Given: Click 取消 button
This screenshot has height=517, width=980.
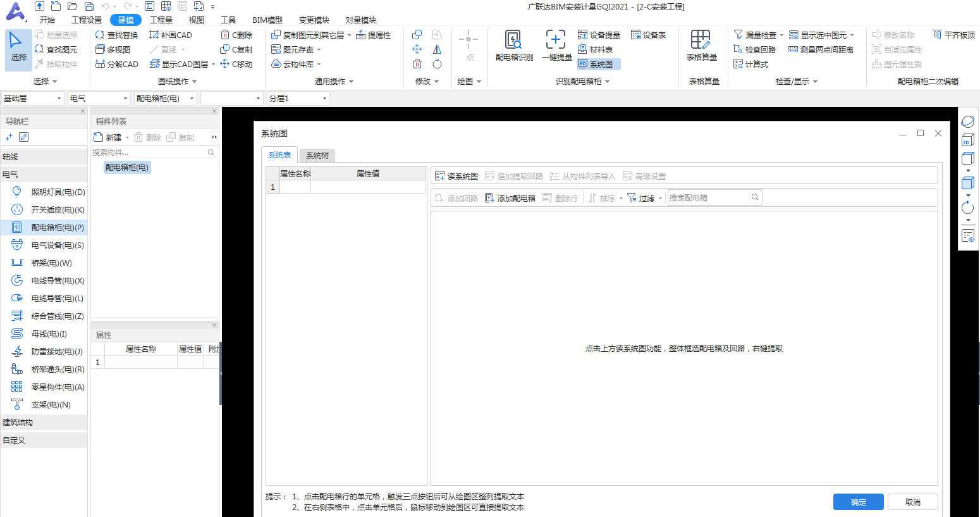Looking at the screenshot, I should pyautogui.click(x=912, y=502).
